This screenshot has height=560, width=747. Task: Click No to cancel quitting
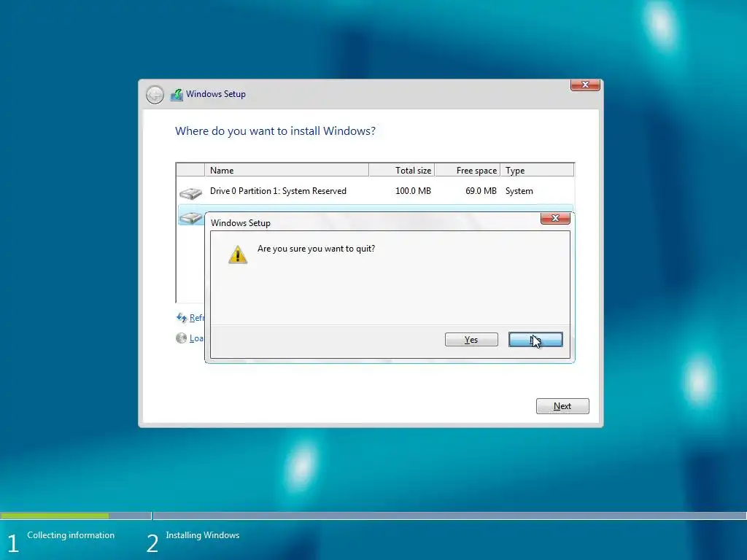pos(535,340)
